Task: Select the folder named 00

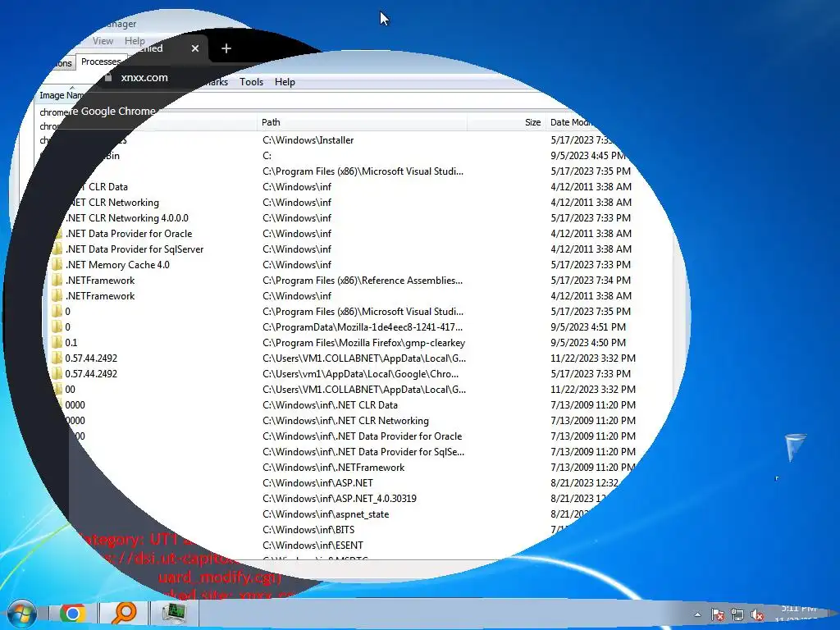Action: 71,390
